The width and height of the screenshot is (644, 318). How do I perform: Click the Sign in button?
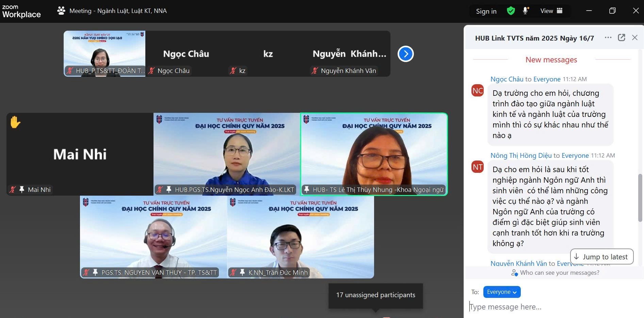[486, 11]
